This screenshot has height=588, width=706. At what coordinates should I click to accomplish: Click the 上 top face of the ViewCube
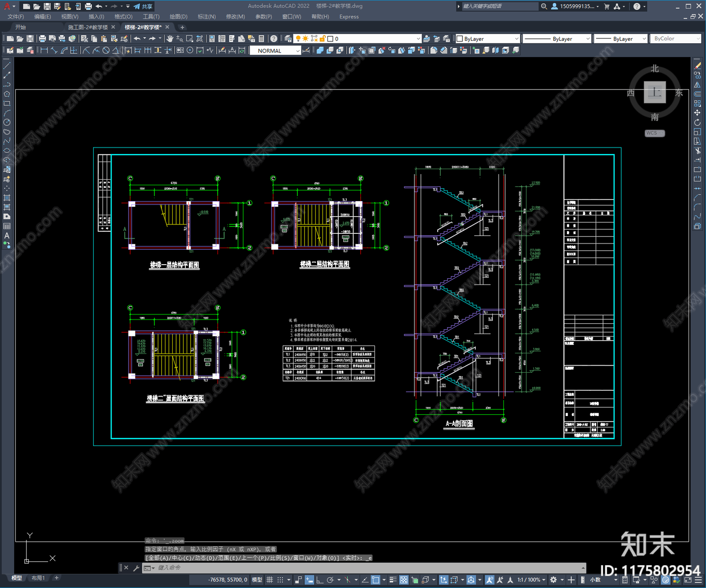655,92
